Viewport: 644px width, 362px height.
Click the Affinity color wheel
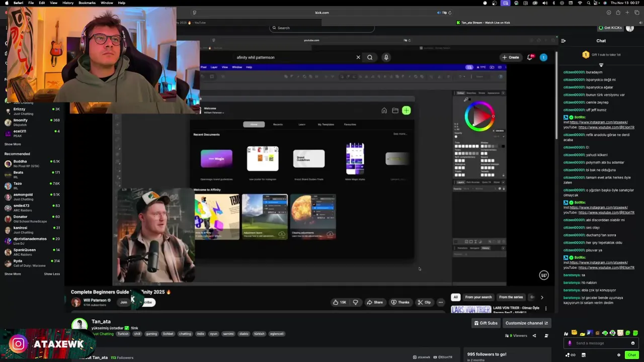tap(479, 116)
